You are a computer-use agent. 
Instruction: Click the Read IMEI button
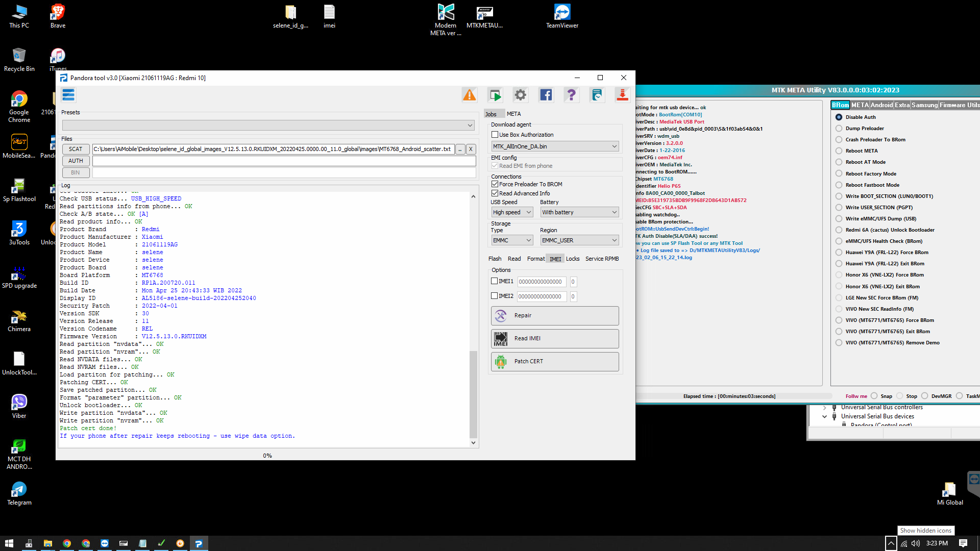pos(555,339)
